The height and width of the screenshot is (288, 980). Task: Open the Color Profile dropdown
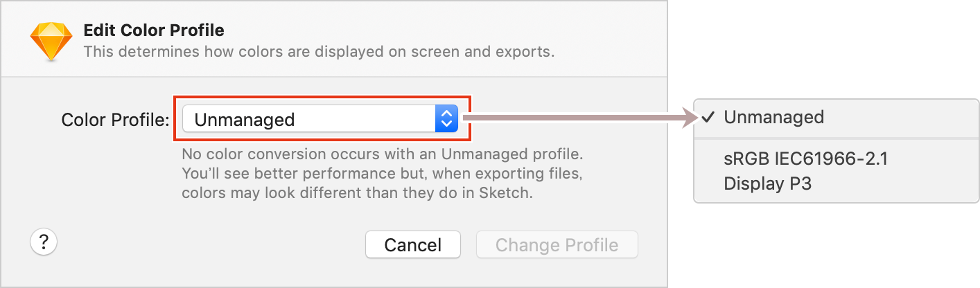pyautogui.click(x=320, y=119)
